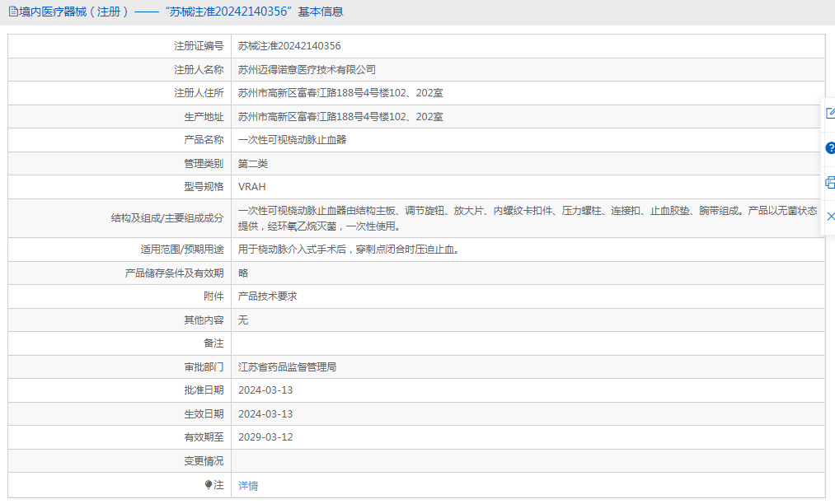Click the 备注 row label

point(213,343)
